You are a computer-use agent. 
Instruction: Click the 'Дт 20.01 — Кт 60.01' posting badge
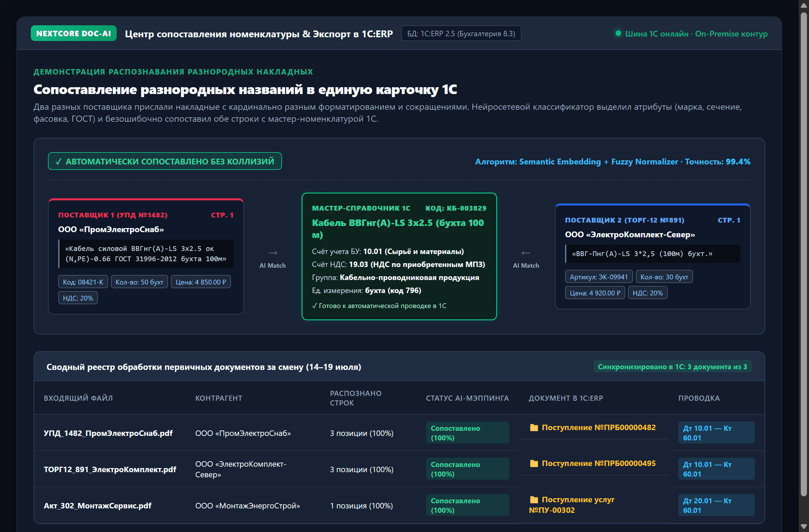[x=716, y=505]
